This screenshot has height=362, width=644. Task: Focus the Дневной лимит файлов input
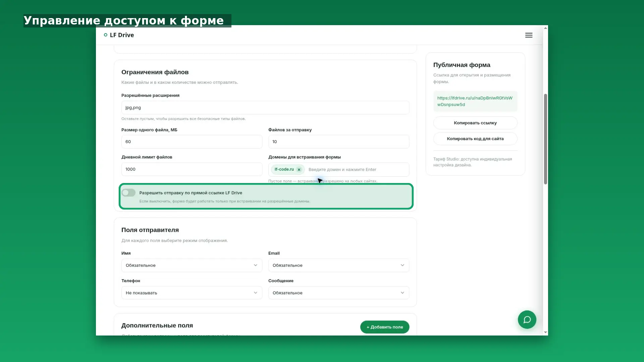point(192,169)
